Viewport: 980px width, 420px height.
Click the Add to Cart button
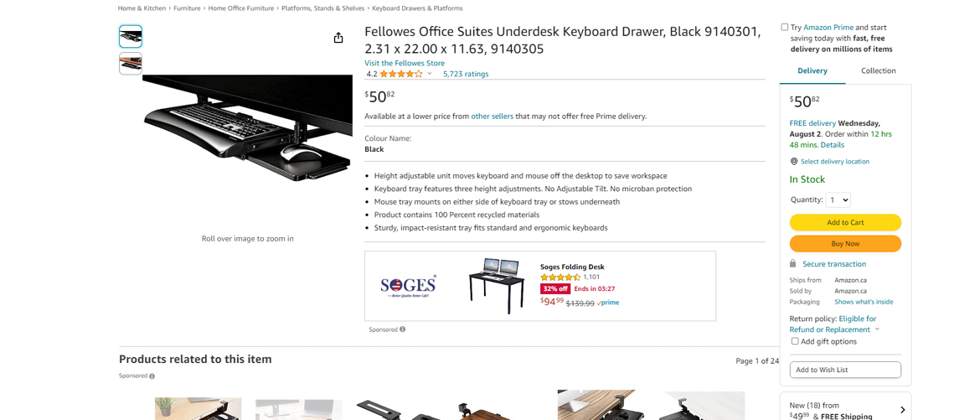tap(845, 222)
